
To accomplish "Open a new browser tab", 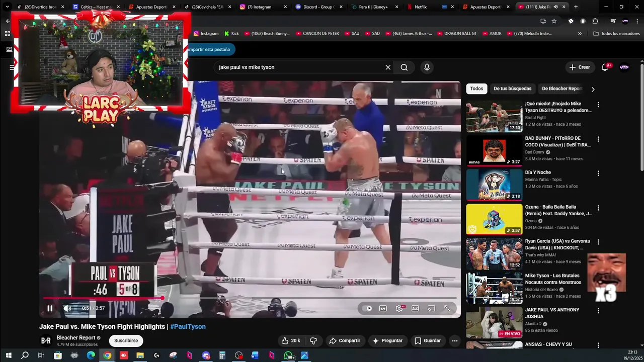I will coord(576,7).
